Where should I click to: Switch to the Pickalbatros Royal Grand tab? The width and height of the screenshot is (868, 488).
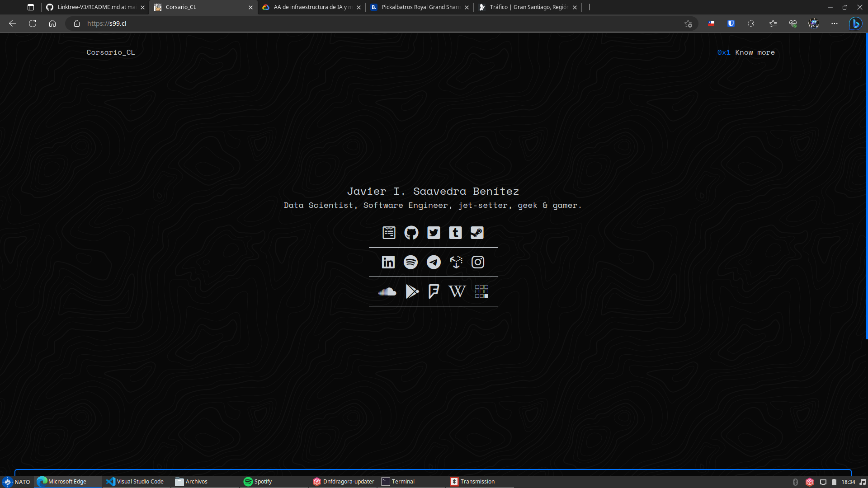click(420, 7)
